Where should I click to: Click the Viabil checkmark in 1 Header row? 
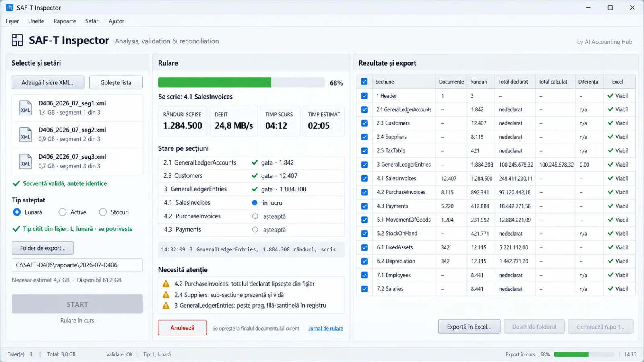tap(611, 96)
